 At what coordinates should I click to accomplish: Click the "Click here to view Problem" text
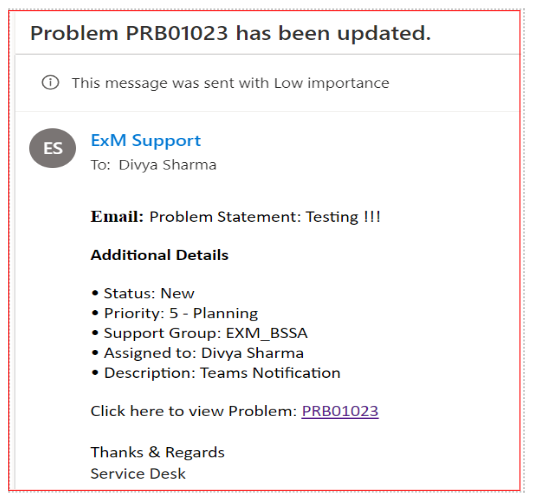coord(194,411)
